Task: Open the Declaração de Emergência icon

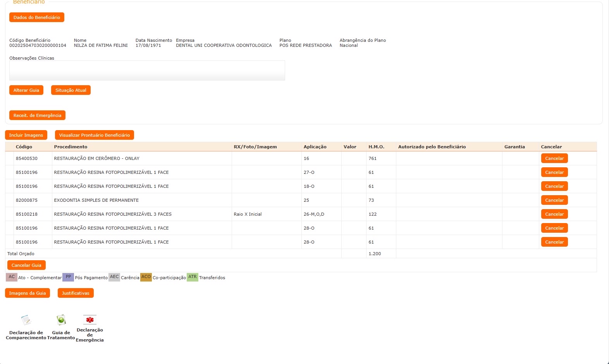Action: point(90,319)
